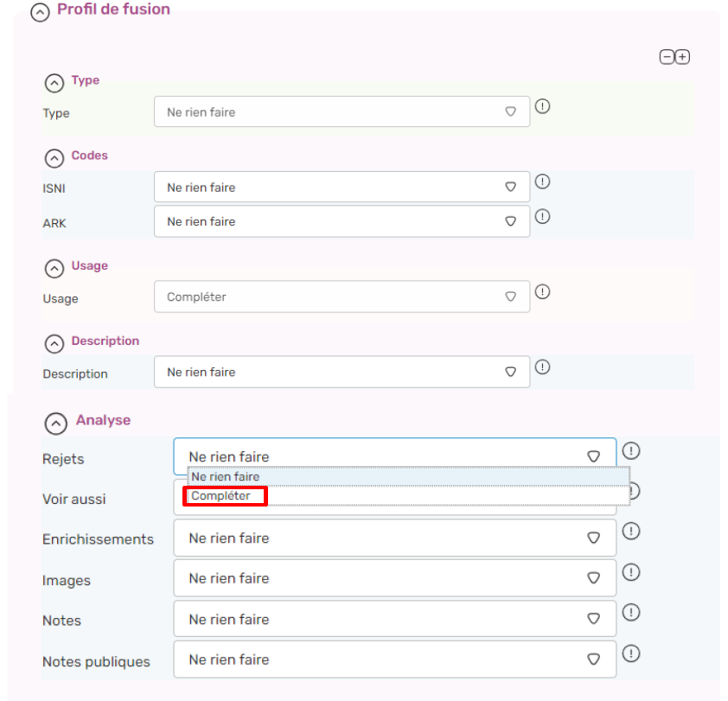Click the info icon next to Rejets
This screenshot has width=728, height=701.
(631, 450)
